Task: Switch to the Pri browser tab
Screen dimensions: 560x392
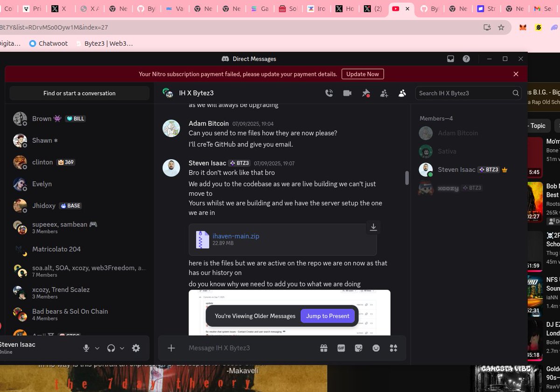Action: (33, 9)
